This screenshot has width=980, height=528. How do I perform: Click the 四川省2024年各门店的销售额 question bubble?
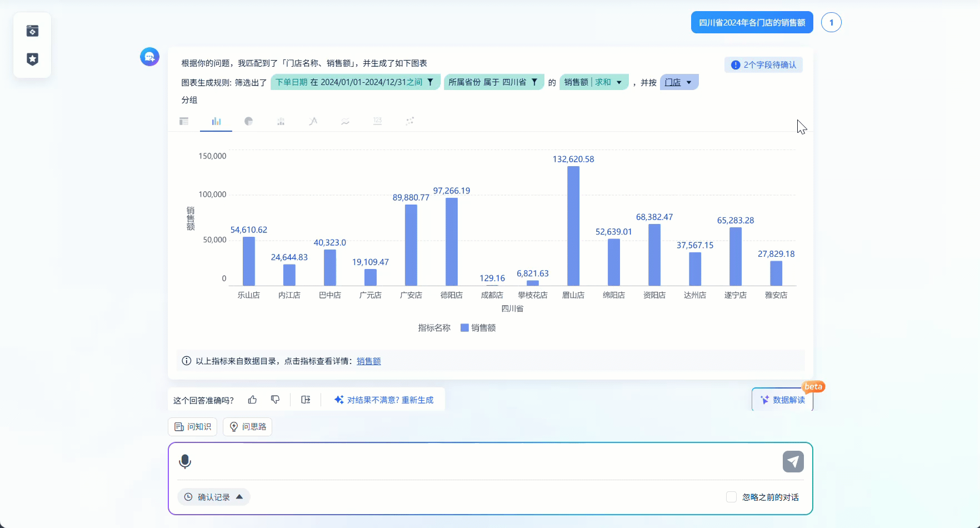[752, 23]
